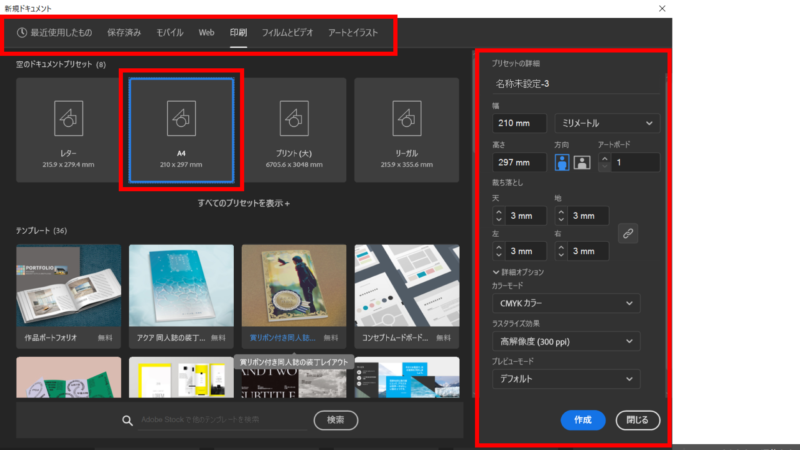Click the 検索 button
800x450 pixels.
pos(336,420)
